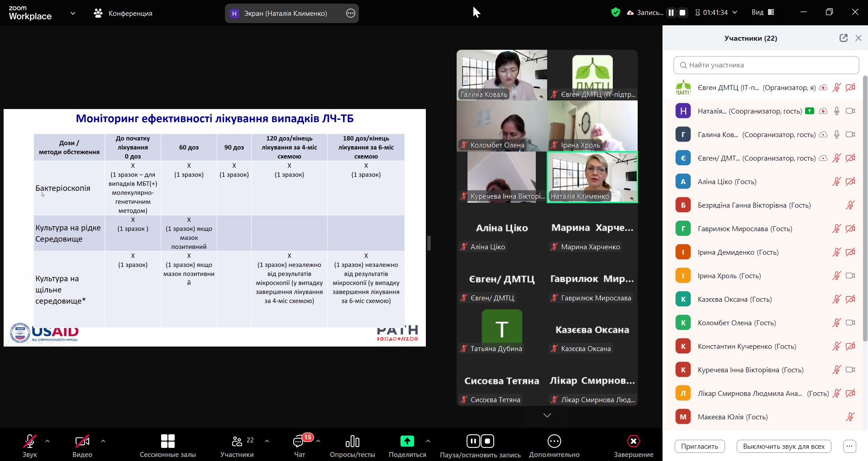Screen dimensions: 868x461
Task: Open the Breakout Rooms (Сессионные залы) icon
Action: [x=167, y=441]
